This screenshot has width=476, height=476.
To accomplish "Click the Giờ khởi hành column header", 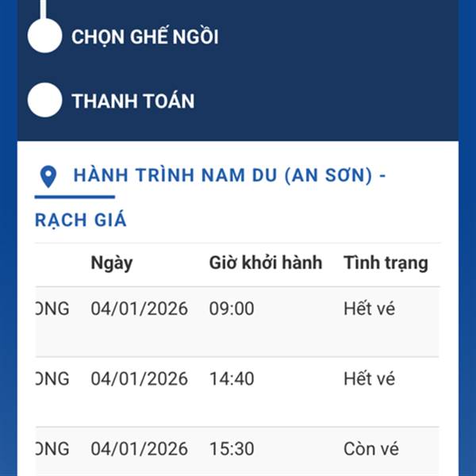I will (x=265, y=263).
